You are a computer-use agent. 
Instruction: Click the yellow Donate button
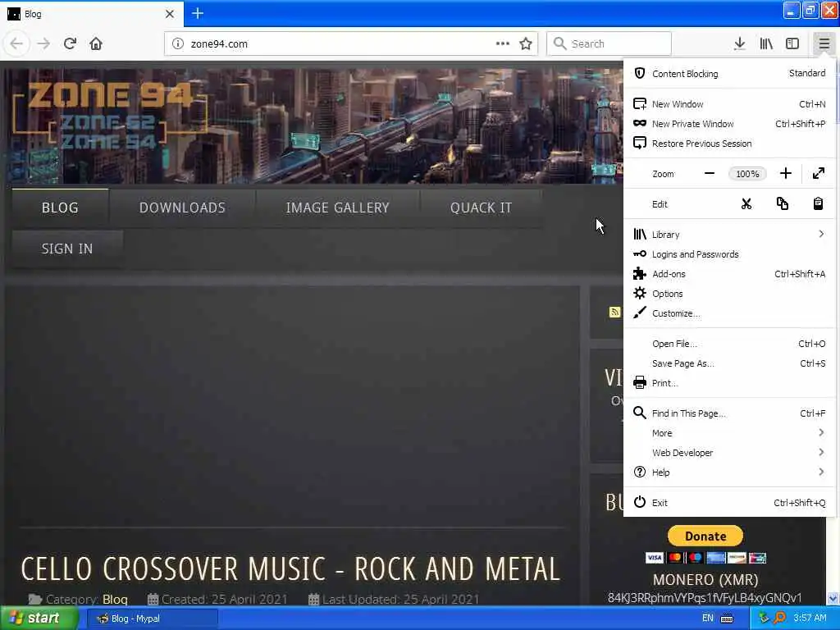705,536
